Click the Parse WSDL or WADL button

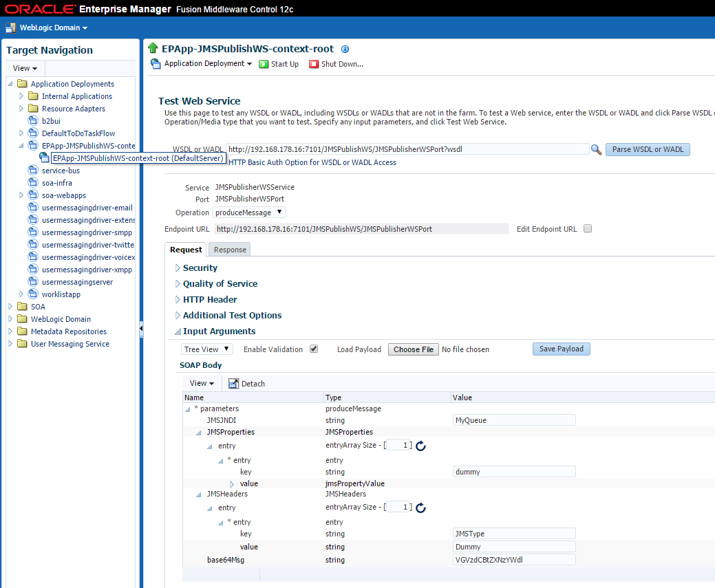pos(648,149)
